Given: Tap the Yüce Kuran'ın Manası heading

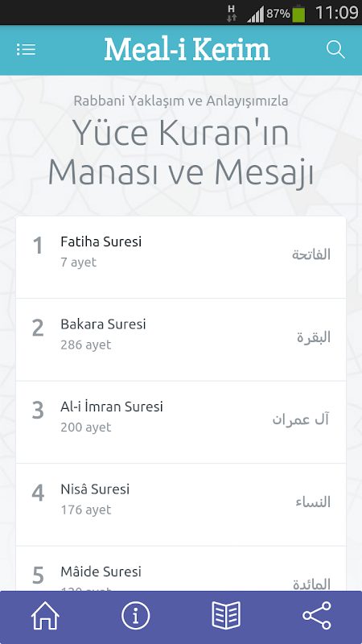Looking at the screenshot, I should (x=181, y=153).
